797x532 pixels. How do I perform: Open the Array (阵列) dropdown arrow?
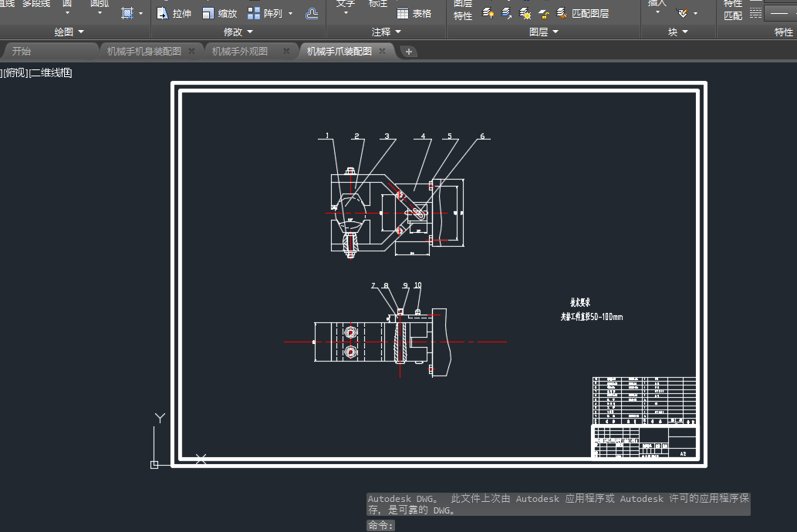291,14
